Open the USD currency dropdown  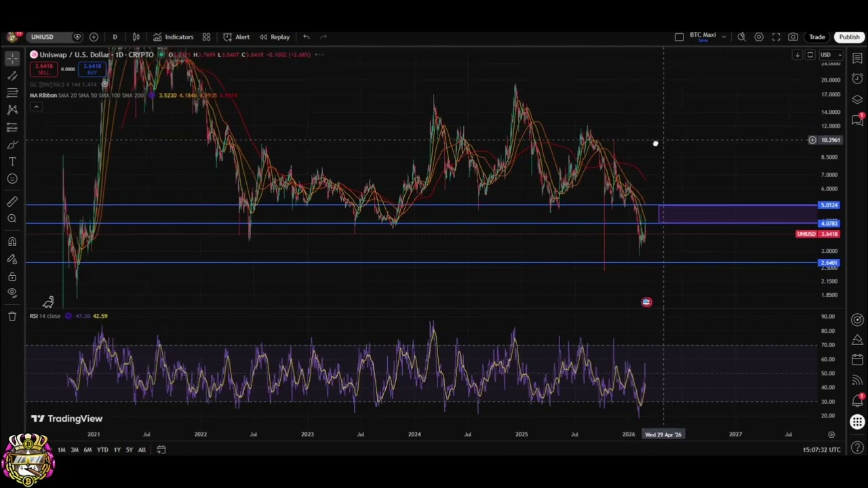click(x=830, y=55)
